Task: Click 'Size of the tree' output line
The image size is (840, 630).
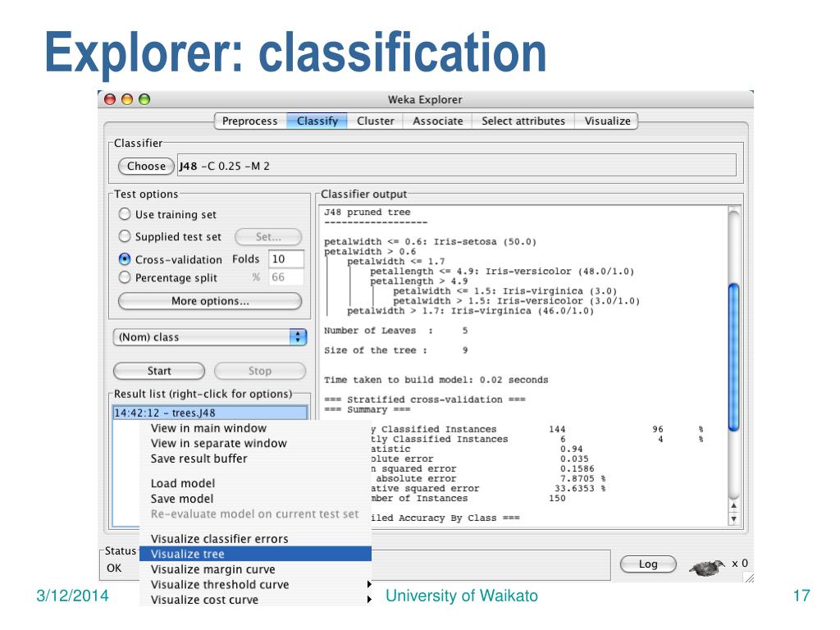Action: pyautogui.click(x=395, y=350)
